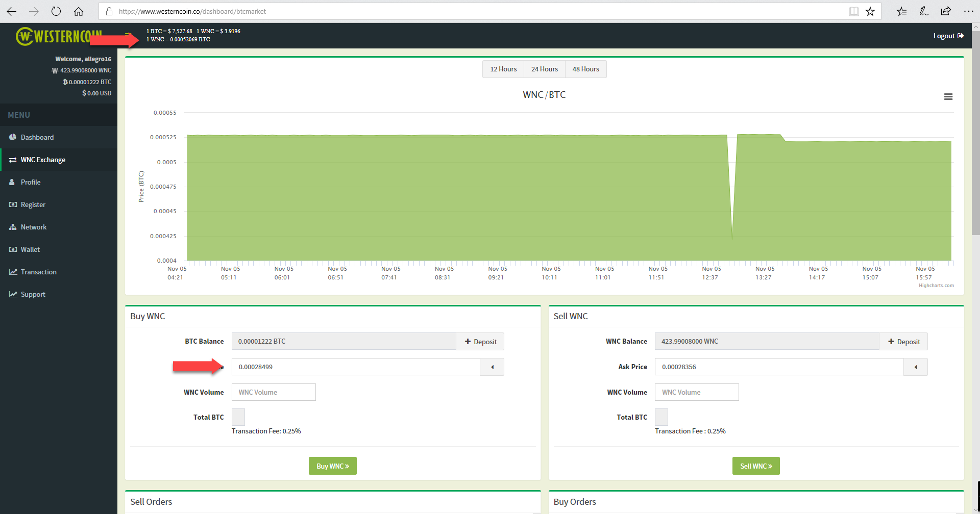Viewport: 980px width, 514px height.
Task: Click the Dashboard sidebar icon
Action: pyautogui.click(x=13, y=137)
